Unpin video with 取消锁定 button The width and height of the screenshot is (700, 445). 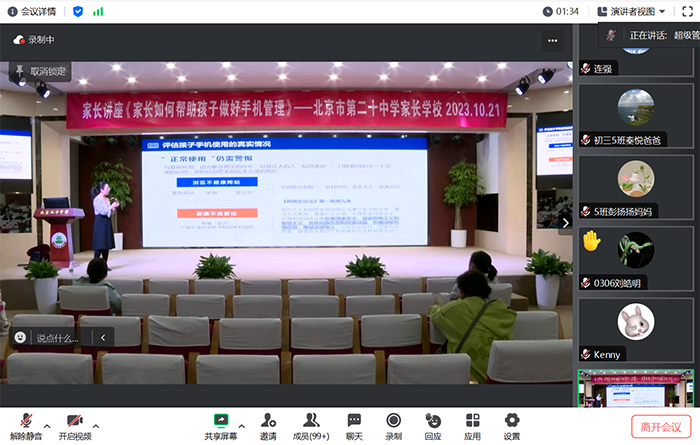coord(40,71)
